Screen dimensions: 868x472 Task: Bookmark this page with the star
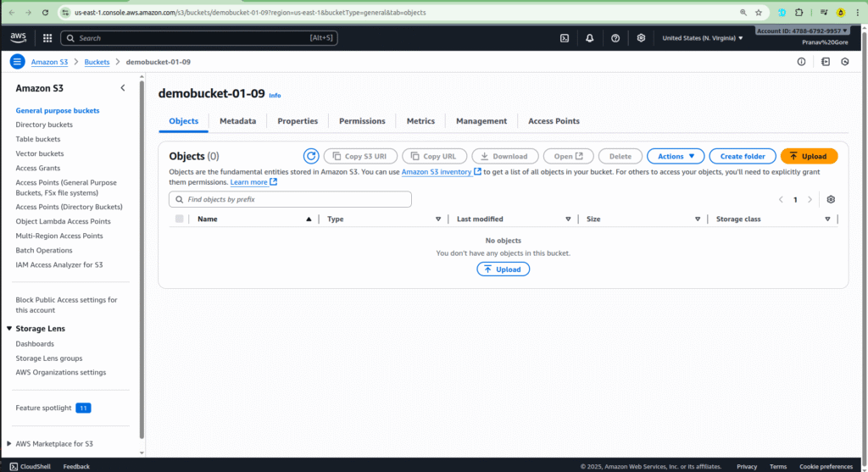click(759, 12)
